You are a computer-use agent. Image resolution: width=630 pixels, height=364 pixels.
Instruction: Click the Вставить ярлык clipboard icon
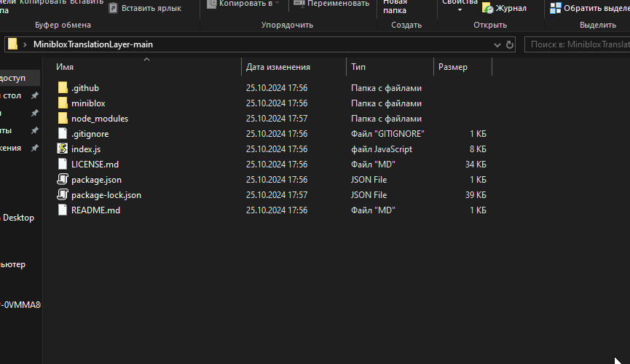(x=114, y=7)
